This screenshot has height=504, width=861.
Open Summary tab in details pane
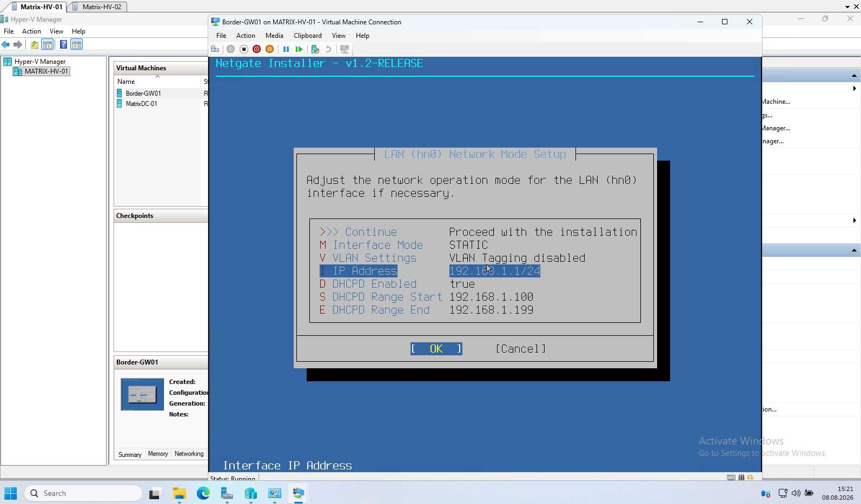point(130,455)
